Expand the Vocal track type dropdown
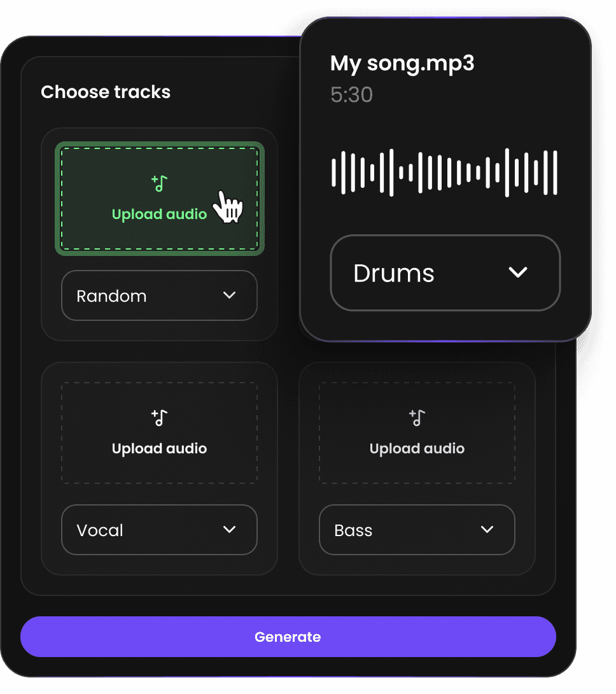The width and height of the screenshot is (616, 694). [159, 529]
